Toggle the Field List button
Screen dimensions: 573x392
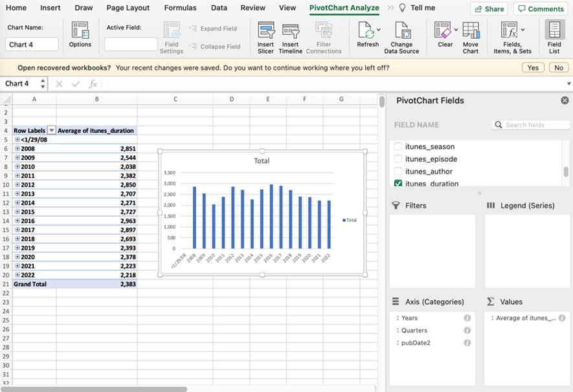coord(554,38)
